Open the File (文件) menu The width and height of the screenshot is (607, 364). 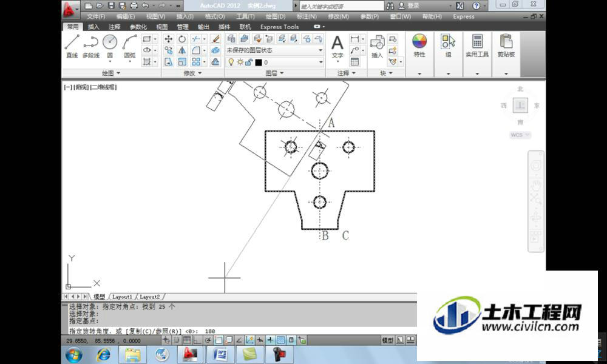pyautogui.click(x=96, y=16)
